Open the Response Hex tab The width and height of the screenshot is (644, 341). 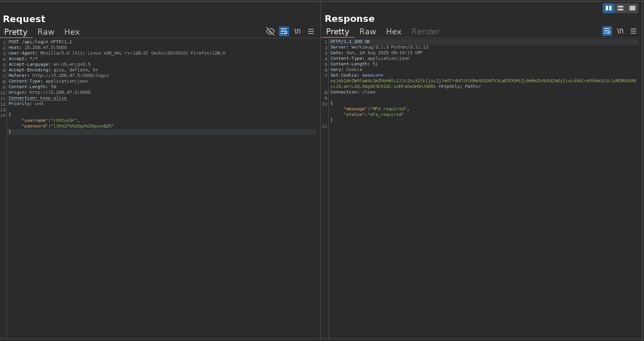(393, 32)
